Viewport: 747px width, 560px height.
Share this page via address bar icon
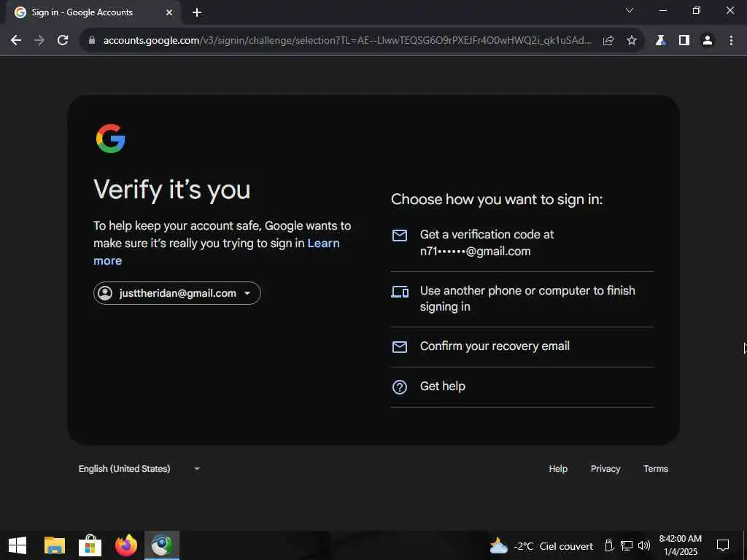[x=608, y=41]
